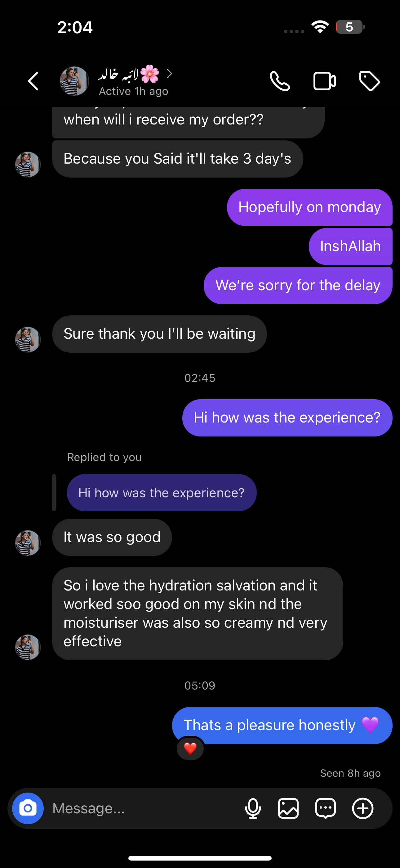Jump to quoted "Hi how was the experience?" reply
The image size is (400, 868).
(162, 493)
